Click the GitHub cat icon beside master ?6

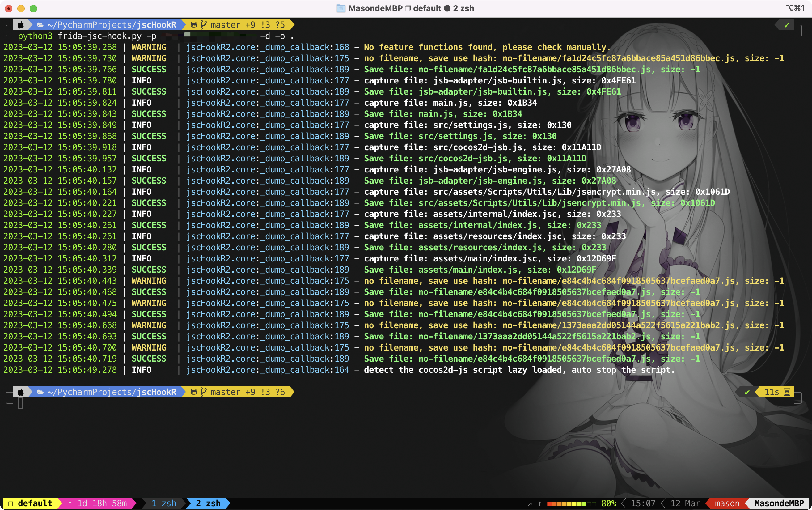[194, 392]
